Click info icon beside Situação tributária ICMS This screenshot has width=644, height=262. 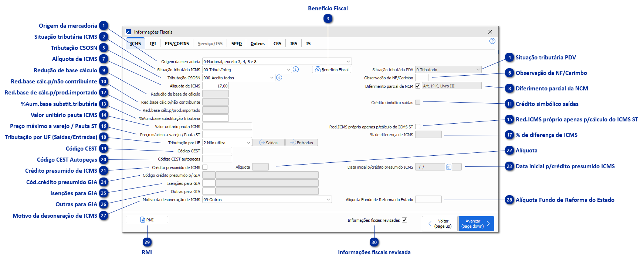coord(296,69)
